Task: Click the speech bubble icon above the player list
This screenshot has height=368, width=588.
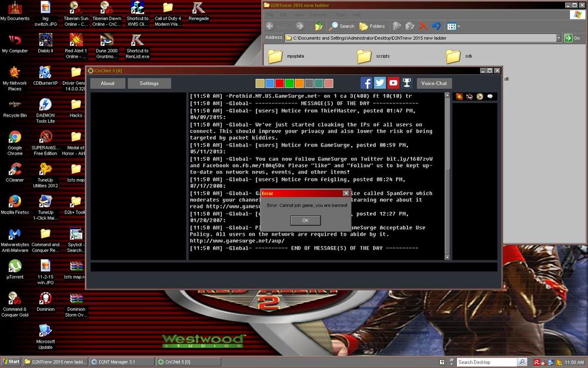Action: tap(490, 97)
